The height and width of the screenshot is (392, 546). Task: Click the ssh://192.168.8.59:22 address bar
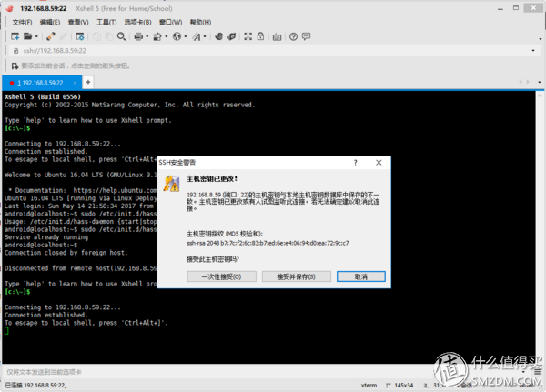[271, 51]
